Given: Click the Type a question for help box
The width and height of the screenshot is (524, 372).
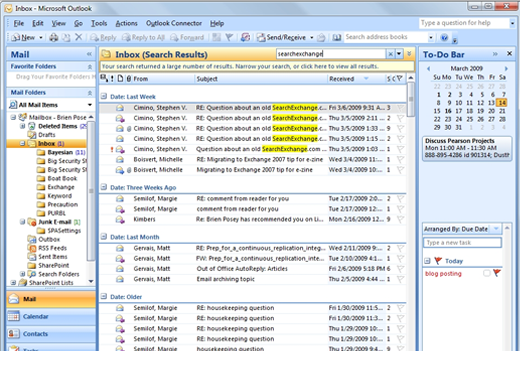Looking at the screenshot, I should (x=464, y=23).
